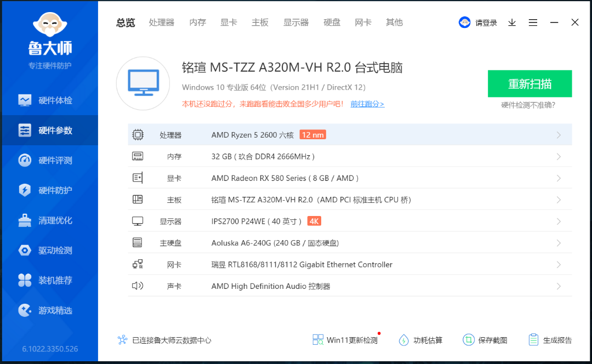The width and height of the screenshot is (592, 364).
Task: Switch to the 显卡 tab
Action: 229,22
